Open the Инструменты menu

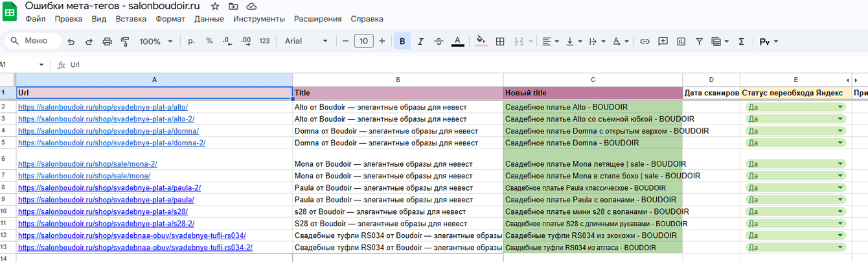point(258,19)
